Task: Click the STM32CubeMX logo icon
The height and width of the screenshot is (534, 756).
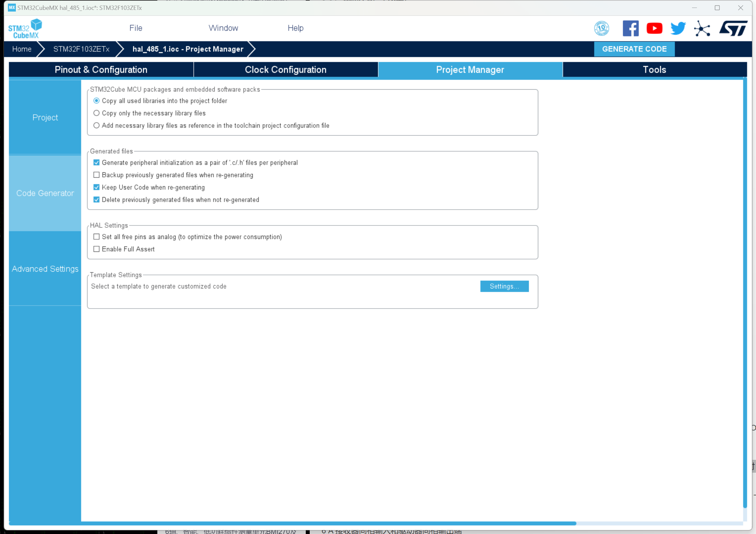Action: [25, 29]
